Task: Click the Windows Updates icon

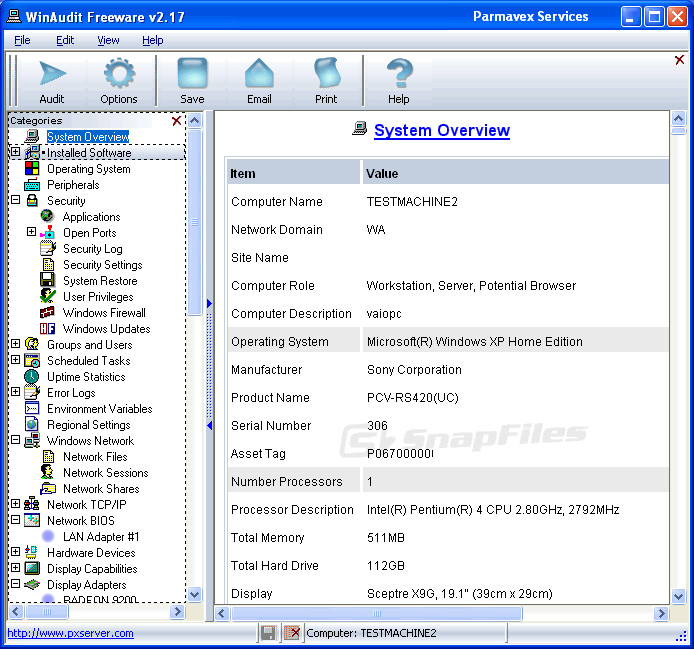Action: (47, 328)
